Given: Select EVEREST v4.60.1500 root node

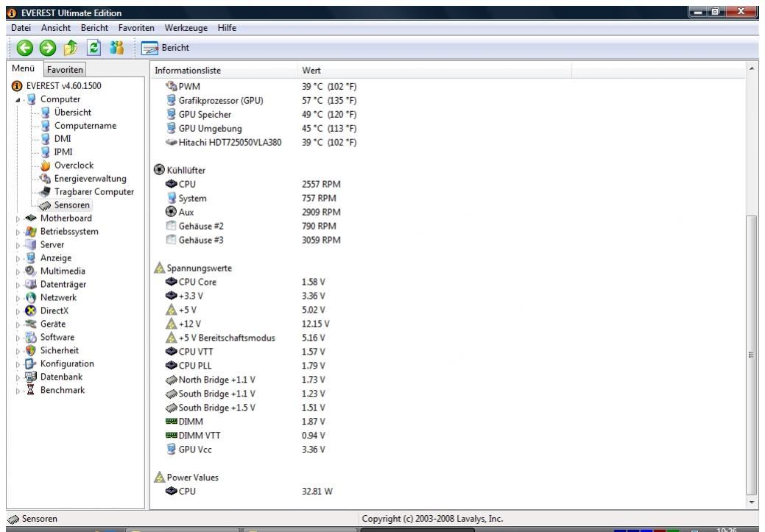Looking at the screenshot, I should (64, 86).
